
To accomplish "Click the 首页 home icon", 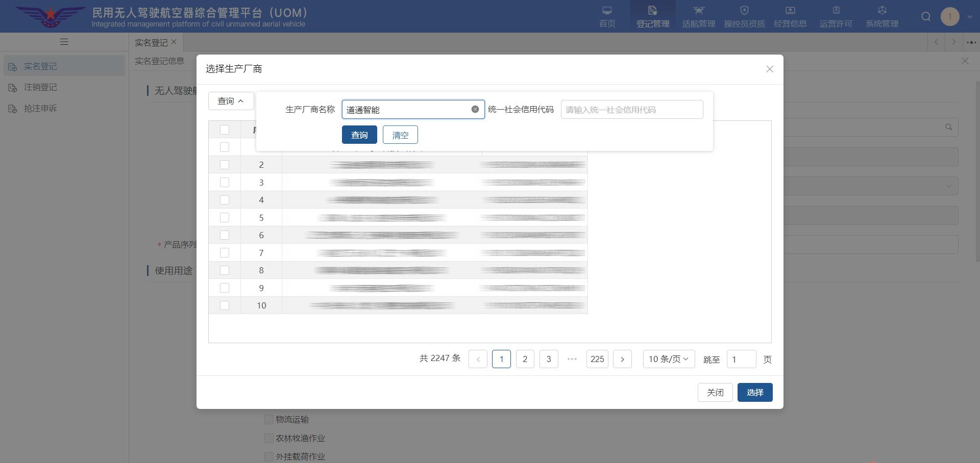I will point(607,11).
